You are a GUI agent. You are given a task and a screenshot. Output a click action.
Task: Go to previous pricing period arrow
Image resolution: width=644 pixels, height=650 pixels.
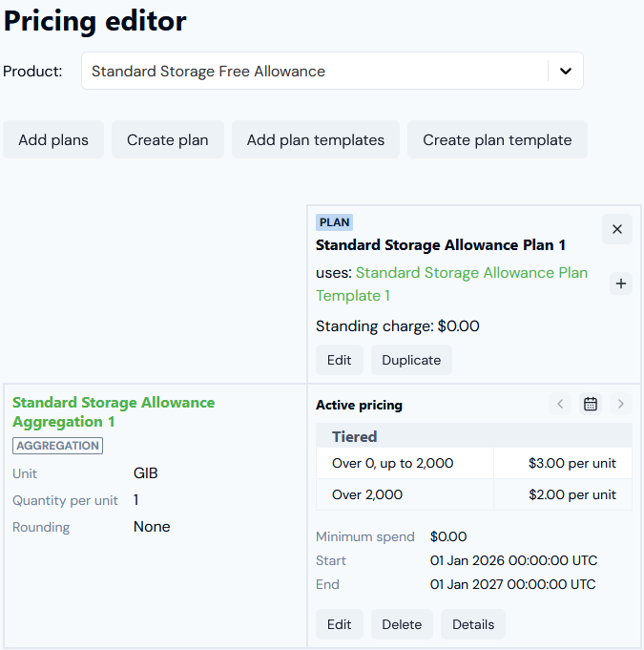pyautogui.click(x=560, y=404)
